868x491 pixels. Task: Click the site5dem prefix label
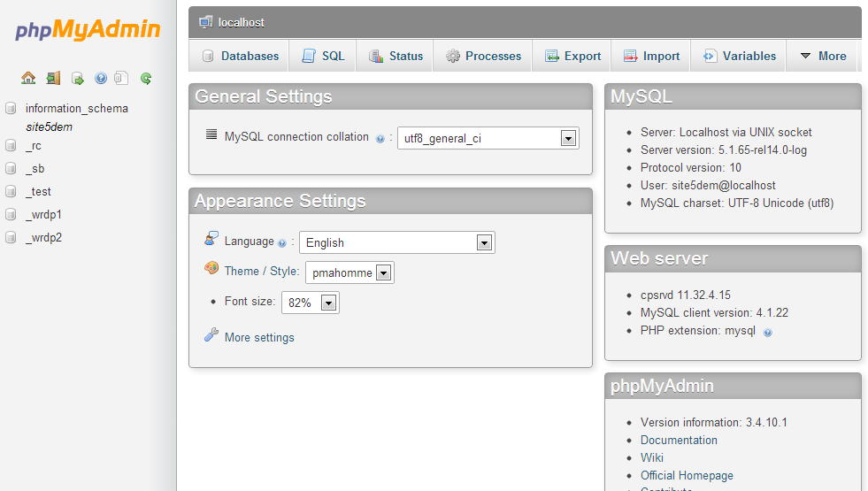point(49,127)
